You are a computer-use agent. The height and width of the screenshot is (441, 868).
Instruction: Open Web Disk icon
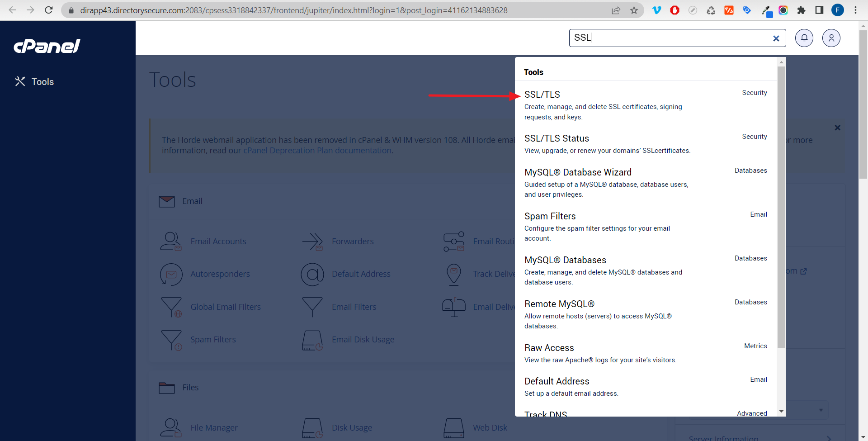tap(454, 428)
